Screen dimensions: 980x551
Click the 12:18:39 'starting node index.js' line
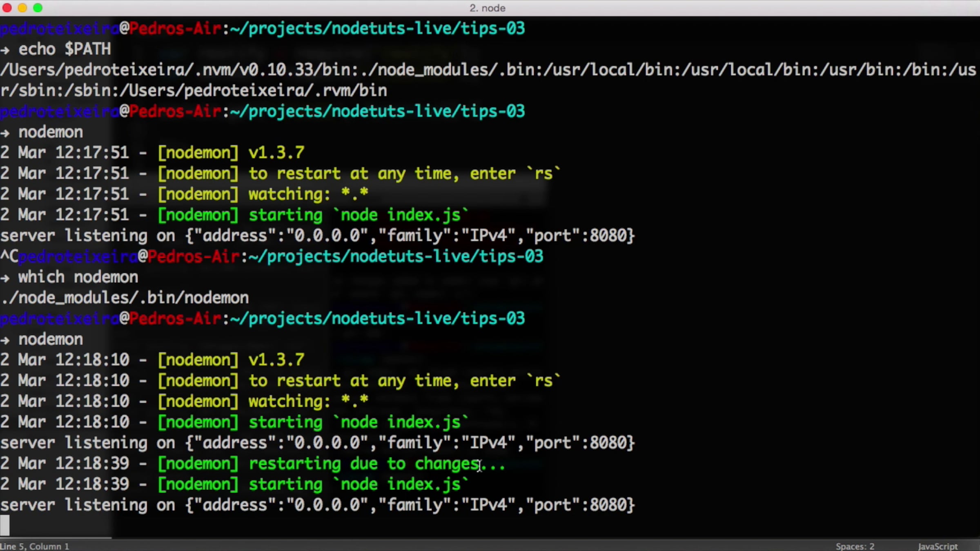pyautogui.click(x=358, y=484)
